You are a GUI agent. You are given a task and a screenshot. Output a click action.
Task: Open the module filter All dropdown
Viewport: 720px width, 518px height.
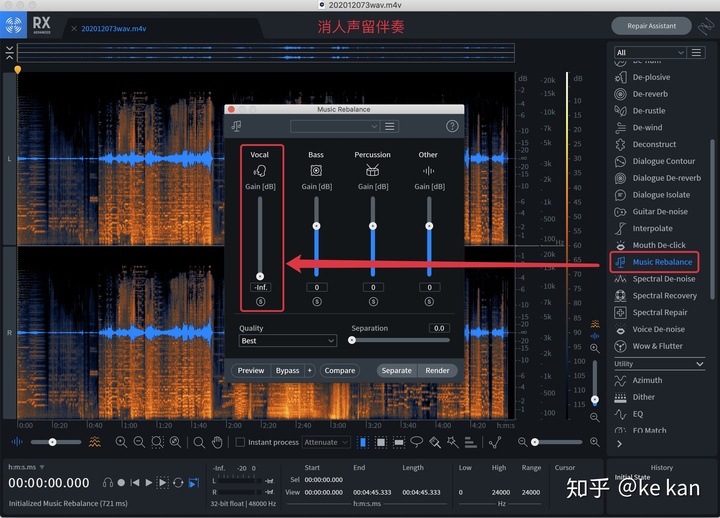(650, 52)
